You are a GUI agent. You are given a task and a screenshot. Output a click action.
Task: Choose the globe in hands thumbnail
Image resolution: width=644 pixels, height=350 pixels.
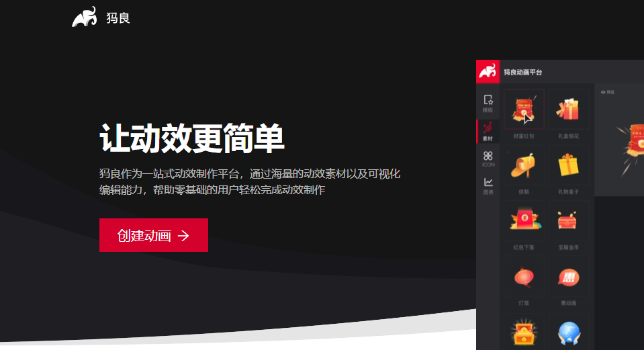(569, 332)
